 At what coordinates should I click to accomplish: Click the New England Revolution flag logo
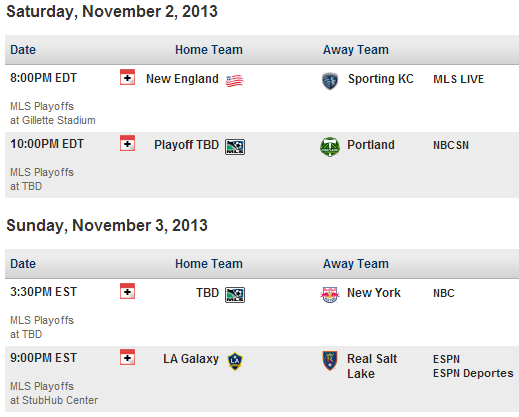click(x=235, y=81)
